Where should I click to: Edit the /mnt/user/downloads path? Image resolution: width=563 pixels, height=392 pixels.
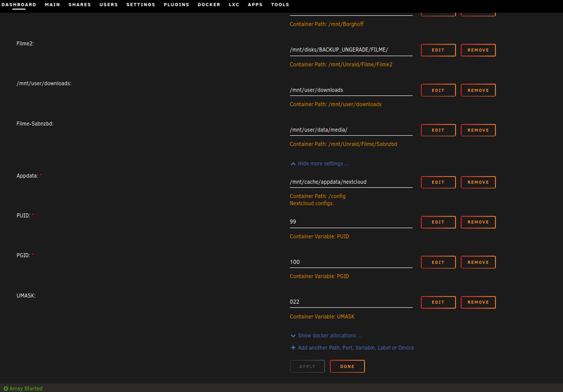(x=438, y=91)
